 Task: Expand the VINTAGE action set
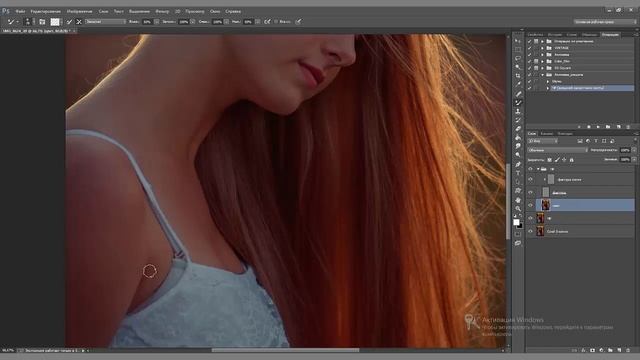click(542, 48)
